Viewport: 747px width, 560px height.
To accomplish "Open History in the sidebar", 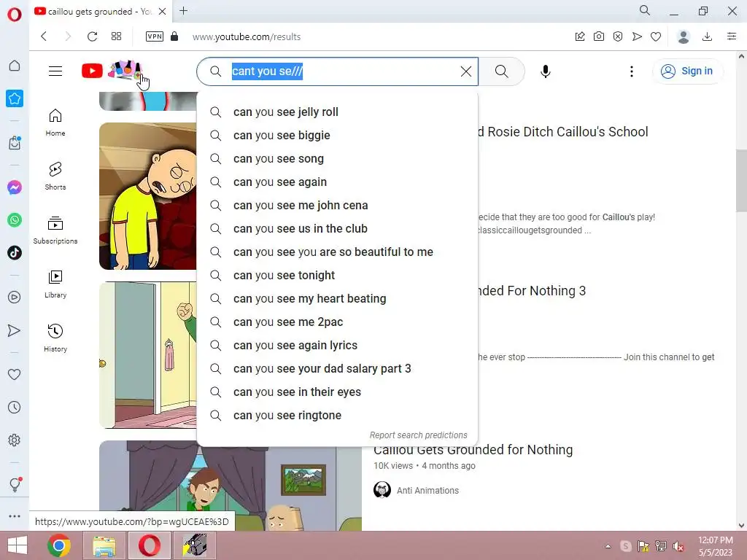I will pyautogui.click(x=55, y=338).
